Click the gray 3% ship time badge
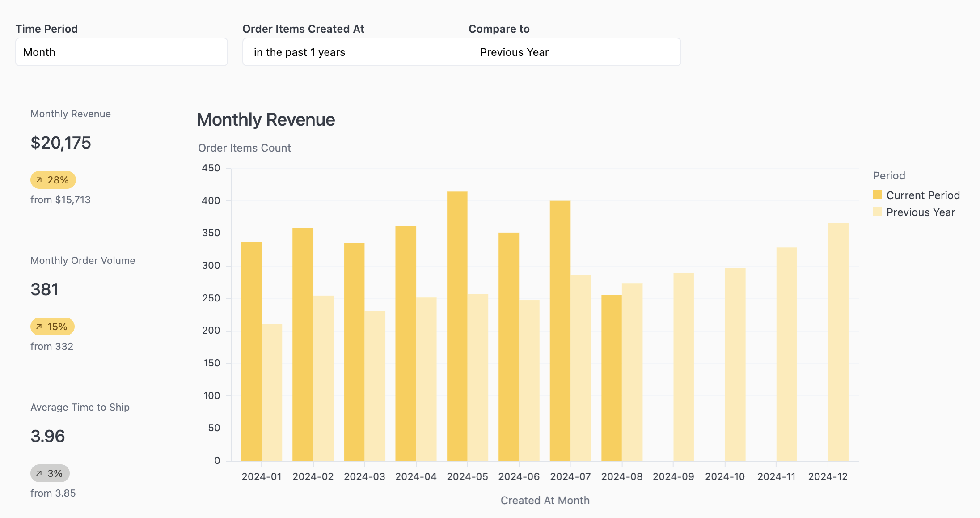Image resolution: width=980 pixels, height=518 pixels. tap(50, 473)
